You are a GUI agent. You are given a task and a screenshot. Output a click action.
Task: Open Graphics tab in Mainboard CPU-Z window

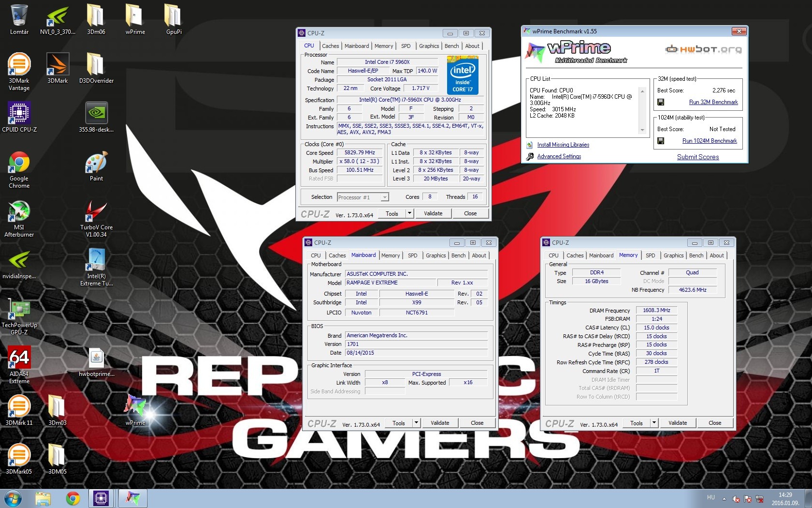(x=436, y=255)
